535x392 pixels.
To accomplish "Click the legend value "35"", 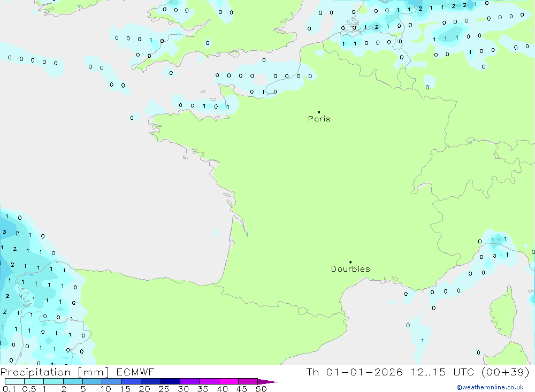I will (203, 389).
